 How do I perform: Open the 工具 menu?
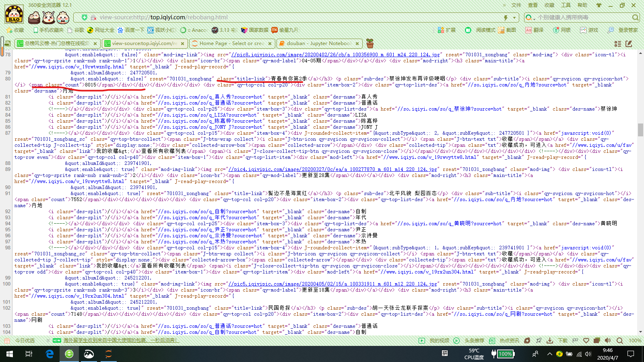click(x=566, y=5)
